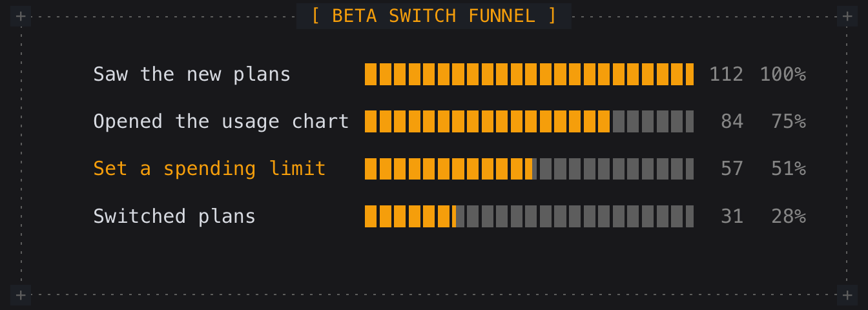Click the BETA SWITCH FUNNEL title
The image size is (868, 310).
pyautogui.click(x=433, y=16)
